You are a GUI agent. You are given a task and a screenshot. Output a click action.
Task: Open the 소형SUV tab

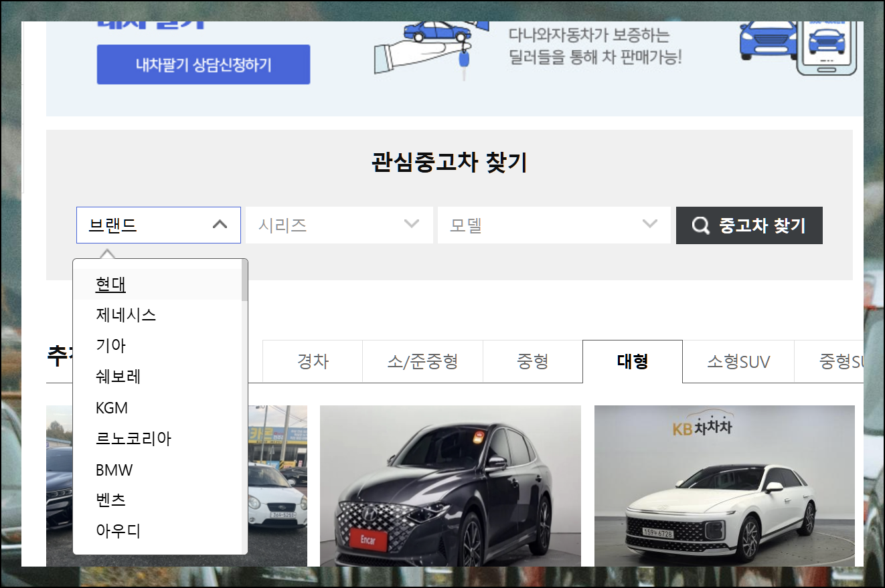tap(738, 362)
